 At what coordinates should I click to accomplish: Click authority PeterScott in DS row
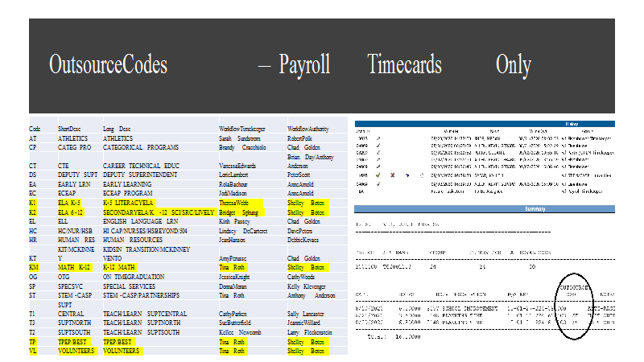coord(299,175)
